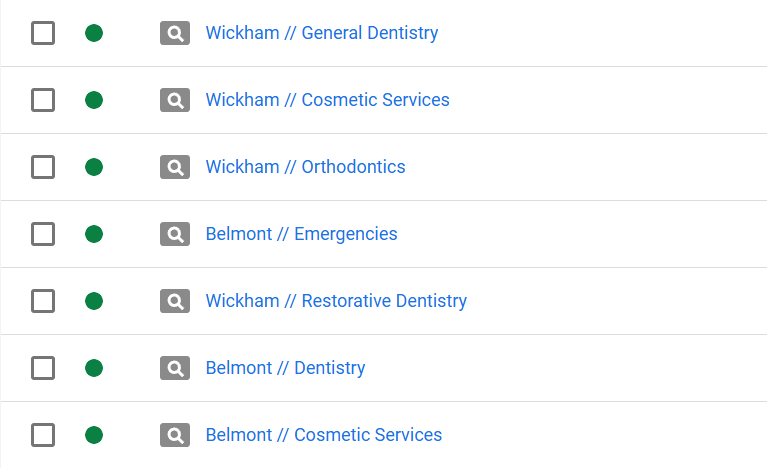Select the Wickham Orthodontics row checkbox

click(43, 167)
